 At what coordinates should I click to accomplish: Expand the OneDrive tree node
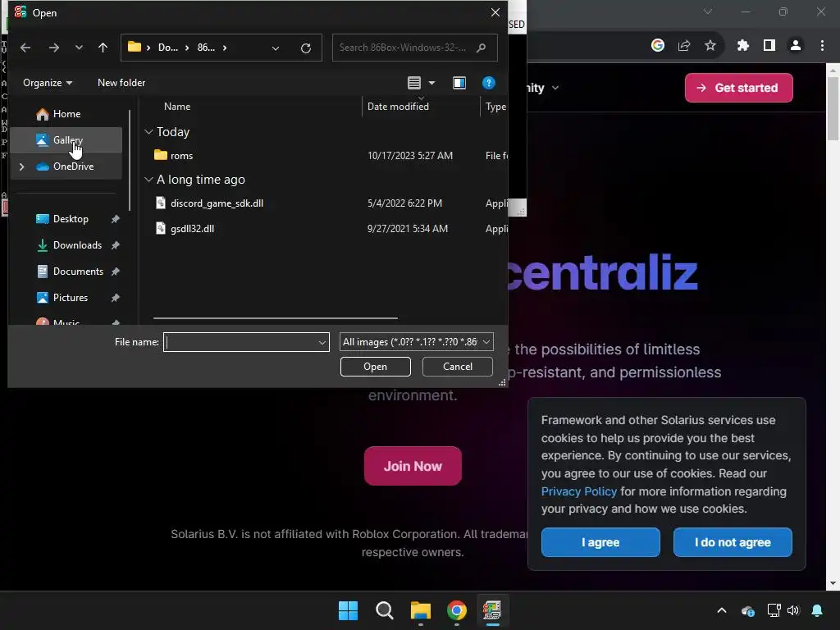(x=21, y=167)
